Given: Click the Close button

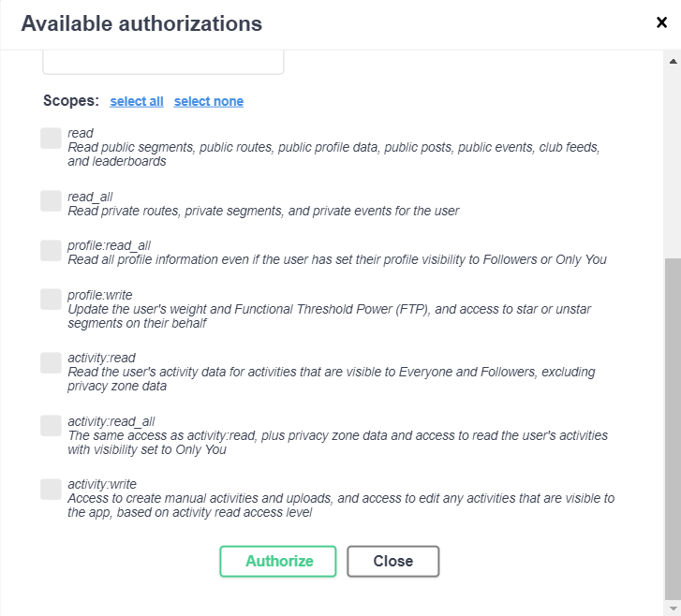Looking at the screenshot, I should (x=393, y=562).
